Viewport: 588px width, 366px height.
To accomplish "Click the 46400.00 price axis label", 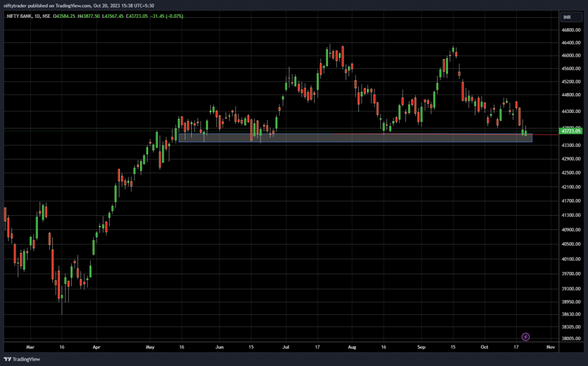I will [x=571, y=43].
